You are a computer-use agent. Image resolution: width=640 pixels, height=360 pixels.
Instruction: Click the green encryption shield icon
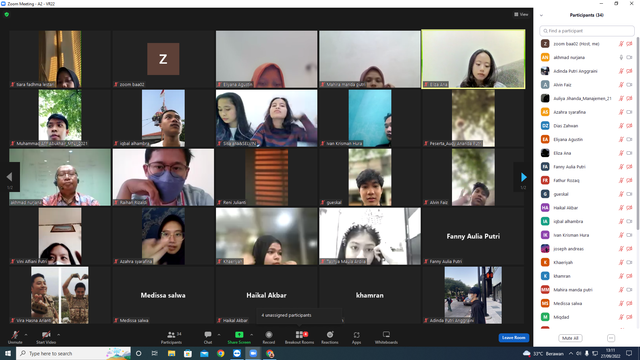click(7, 14)
